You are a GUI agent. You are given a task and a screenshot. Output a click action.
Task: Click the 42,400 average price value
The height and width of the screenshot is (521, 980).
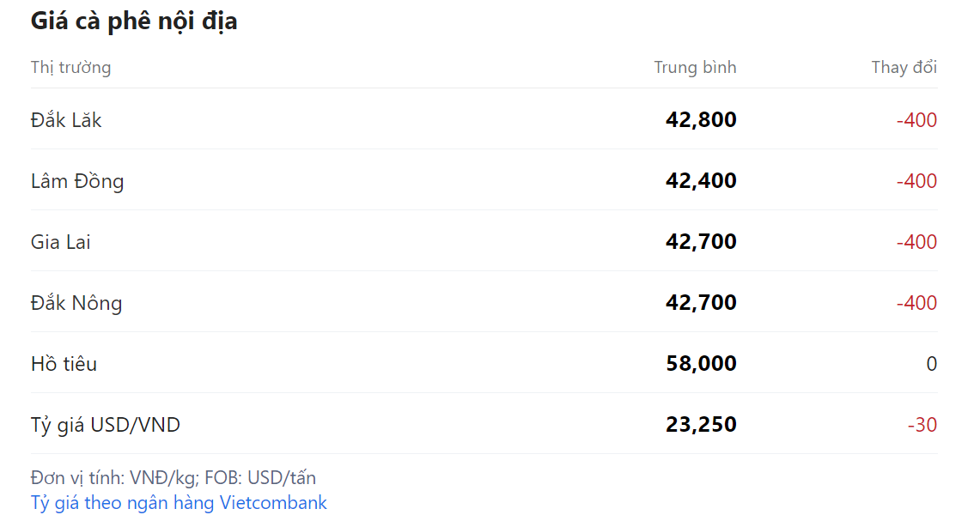pos(701,181)
